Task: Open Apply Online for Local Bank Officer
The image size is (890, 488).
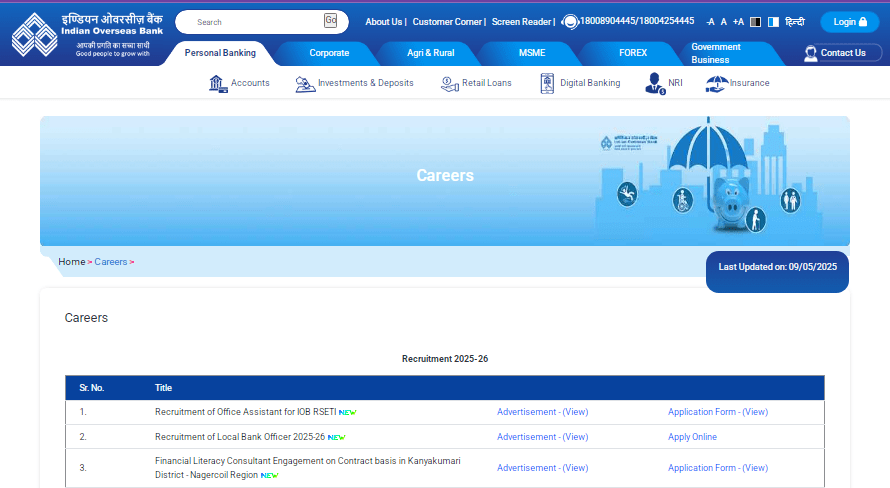Action: coord(692,437)
